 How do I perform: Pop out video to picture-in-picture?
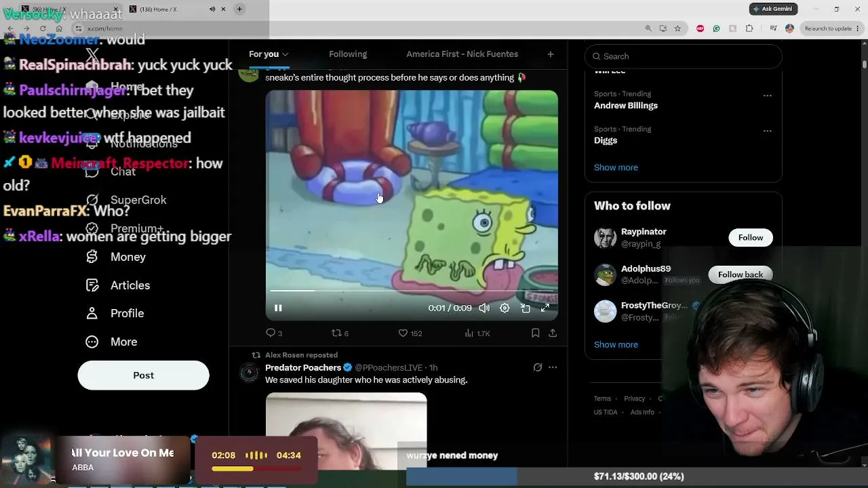[x=525, y=308]
